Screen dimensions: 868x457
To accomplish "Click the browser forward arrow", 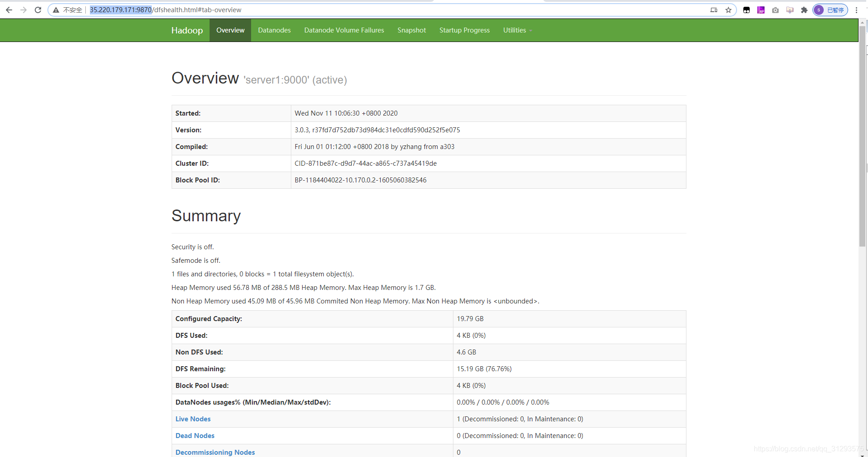I will click(23, 10).
